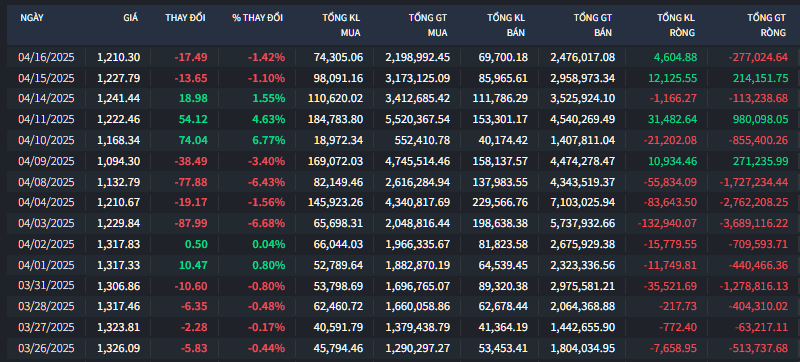The image size is (800, 362).
Task: Select the 04/16/2025 date row
Action: 403,57
